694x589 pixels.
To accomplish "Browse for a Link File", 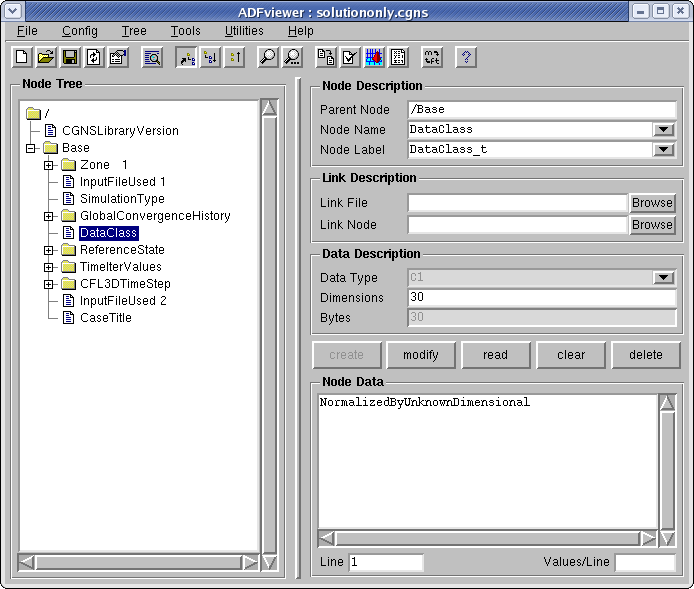I will pyautogui.click(x=652, y=203).
